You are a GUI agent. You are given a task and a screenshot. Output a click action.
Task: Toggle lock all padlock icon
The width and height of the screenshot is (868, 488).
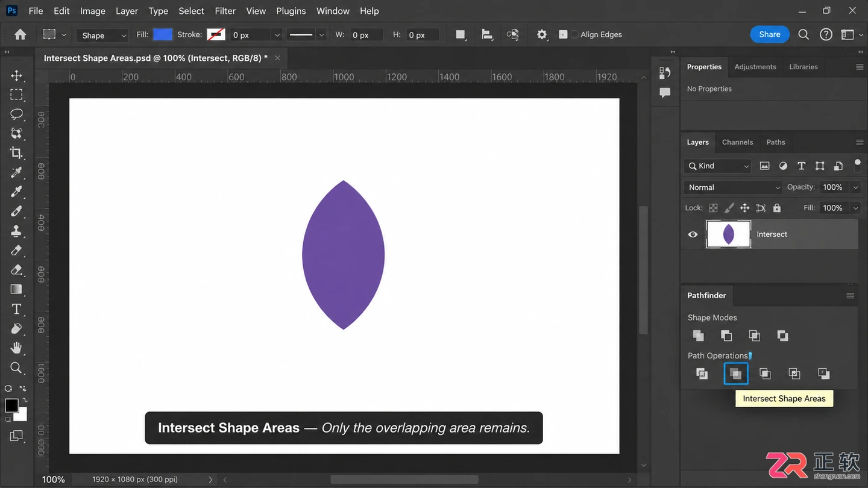click(777, 208)
